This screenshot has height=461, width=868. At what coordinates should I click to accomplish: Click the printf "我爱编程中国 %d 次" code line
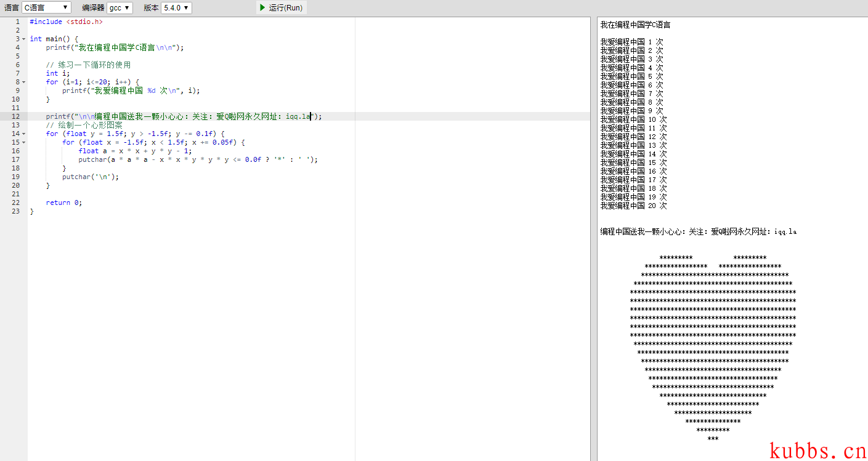[x=131, y=90]
